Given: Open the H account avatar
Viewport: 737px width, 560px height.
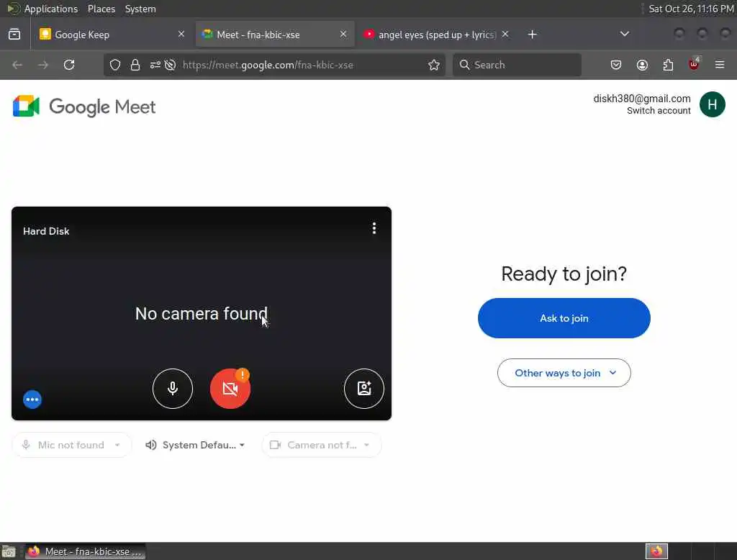Looking at the screenshot, I should click(x=712, y=104).
